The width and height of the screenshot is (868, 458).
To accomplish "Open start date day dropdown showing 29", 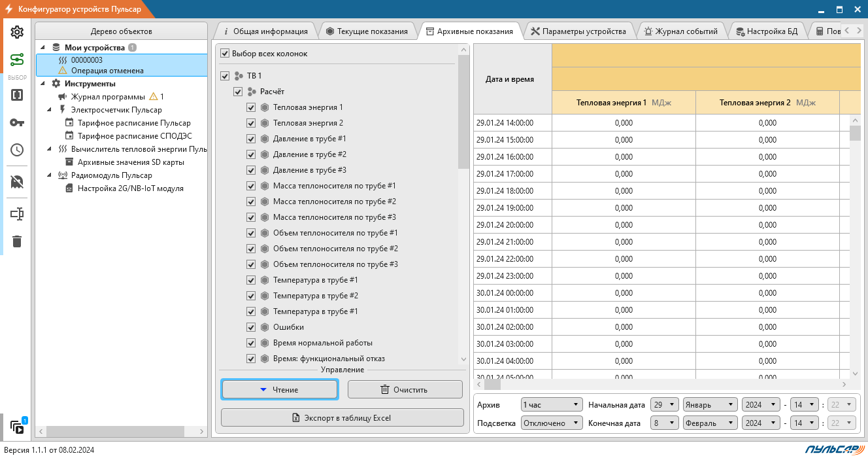I will pos(665,405).
